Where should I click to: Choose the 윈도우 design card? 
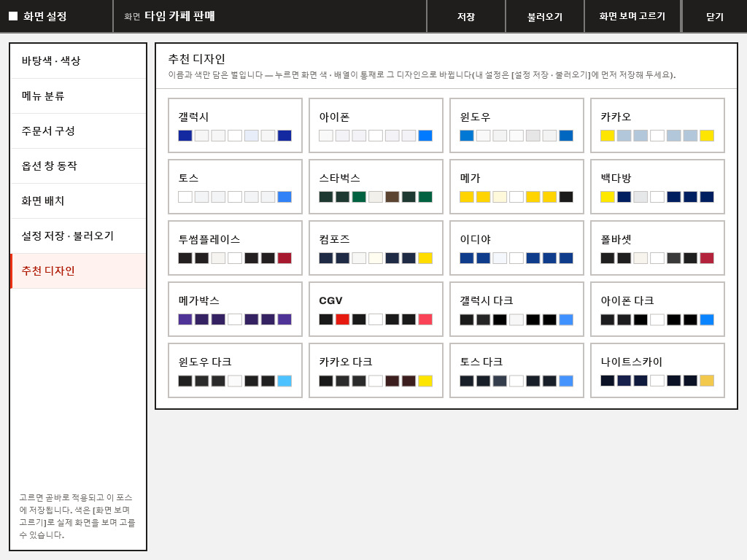pos(517,125)
